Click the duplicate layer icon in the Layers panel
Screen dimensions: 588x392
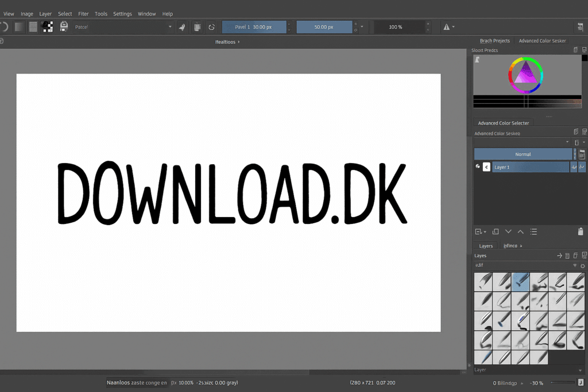[495, 231]
